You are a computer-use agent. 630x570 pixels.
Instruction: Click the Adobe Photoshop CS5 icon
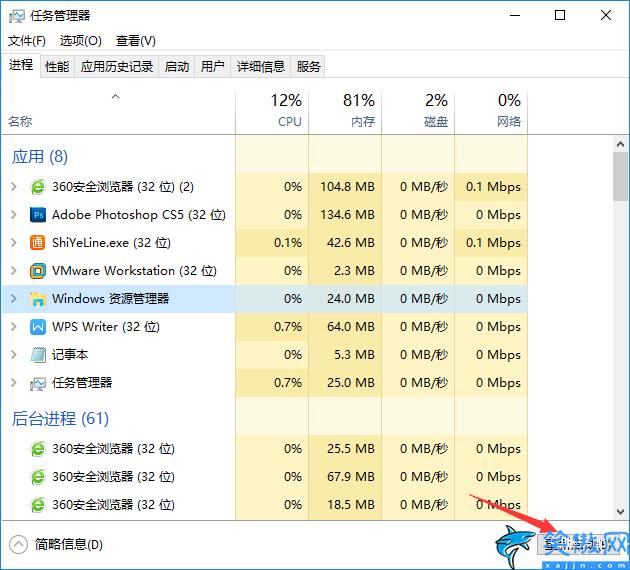coord(38,215)
